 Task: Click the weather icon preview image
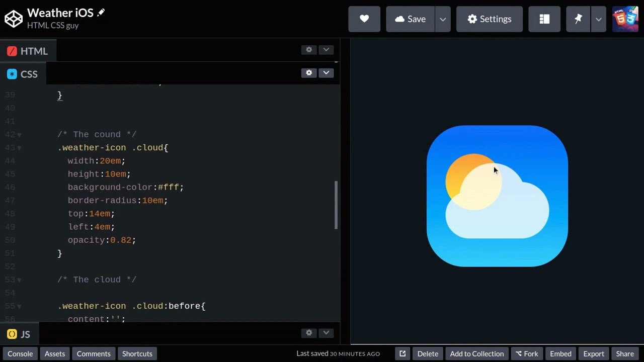pos(497,196)
